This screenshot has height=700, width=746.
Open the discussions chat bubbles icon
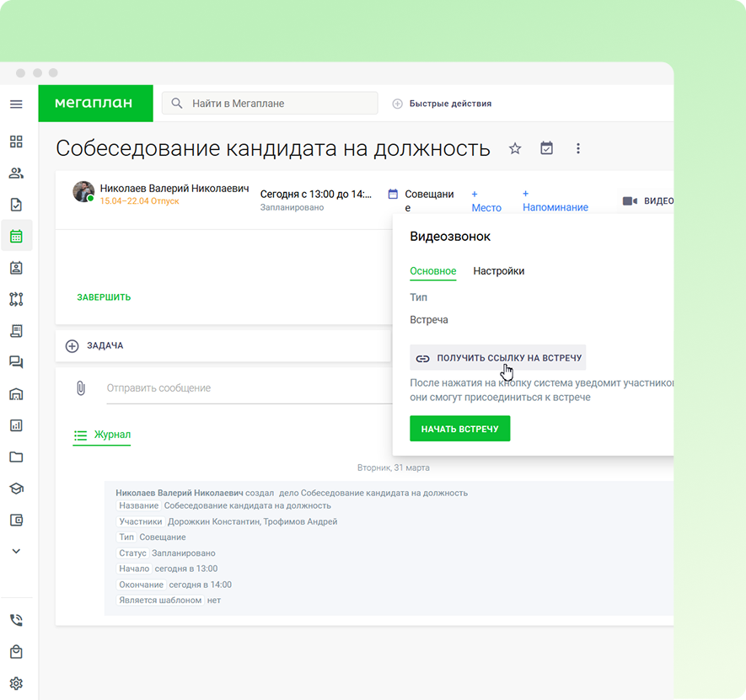pos(16,362)
